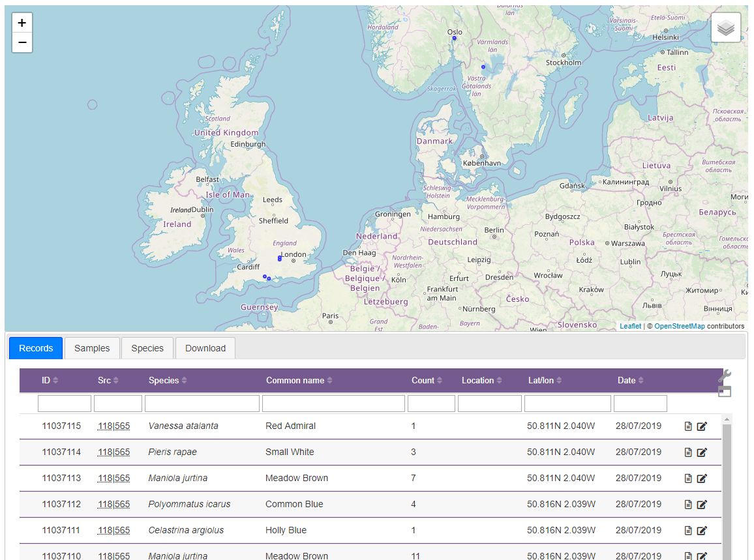Click the Date filter input

[641, 404]
